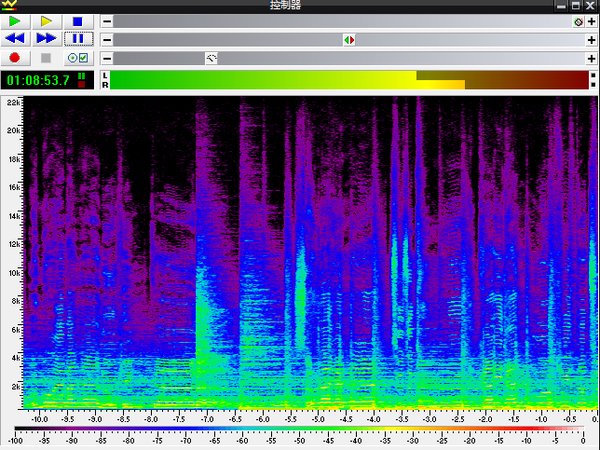Click inside the scrolling spectrogram display

tap(310, 253)
